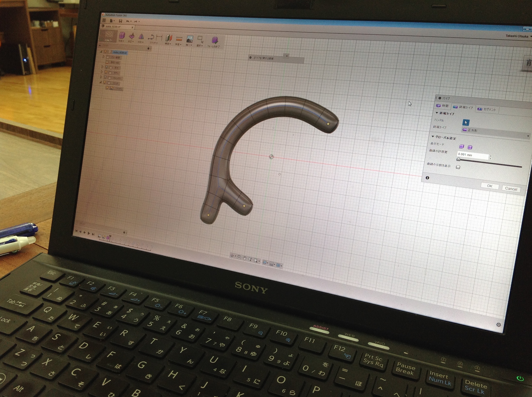This screenshot has height=397, width=532.
Task: Toggle visibility bulb of the fifth tree row
Action: click(105, 77)
